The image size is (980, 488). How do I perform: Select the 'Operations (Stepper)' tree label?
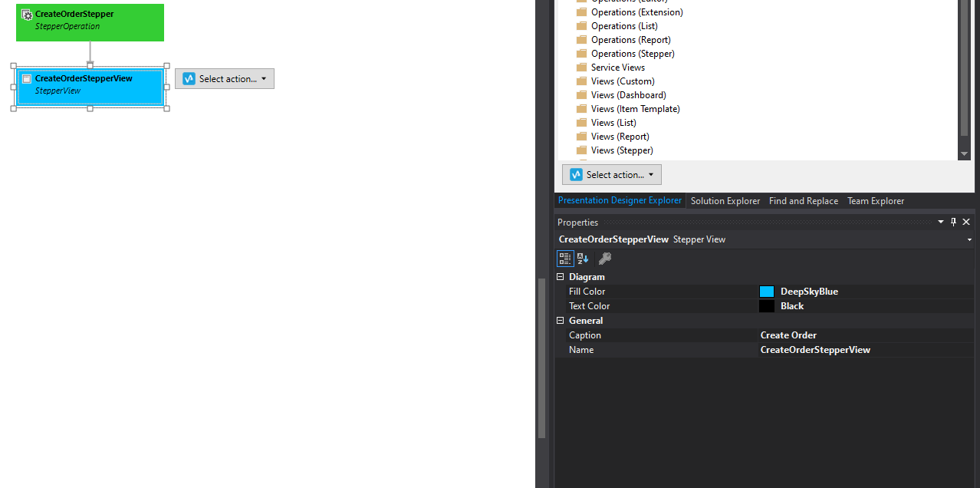click(633, 54)
